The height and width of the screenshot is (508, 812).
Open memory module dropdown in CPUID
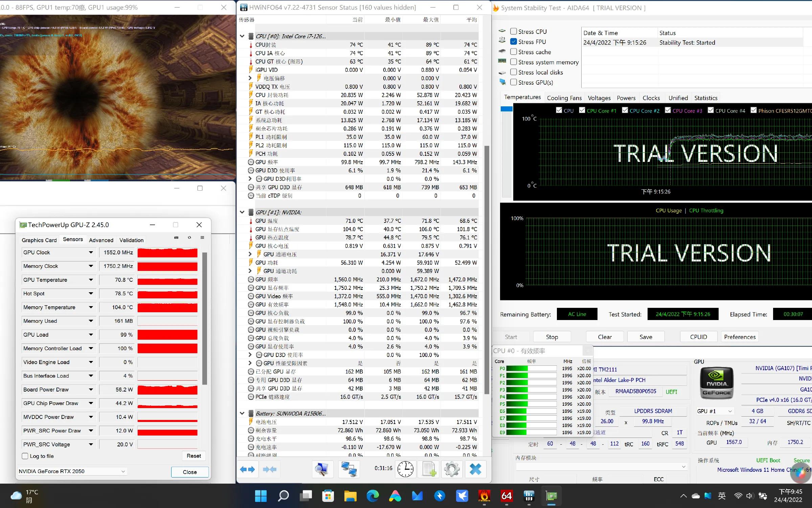(x=602, y=467)
